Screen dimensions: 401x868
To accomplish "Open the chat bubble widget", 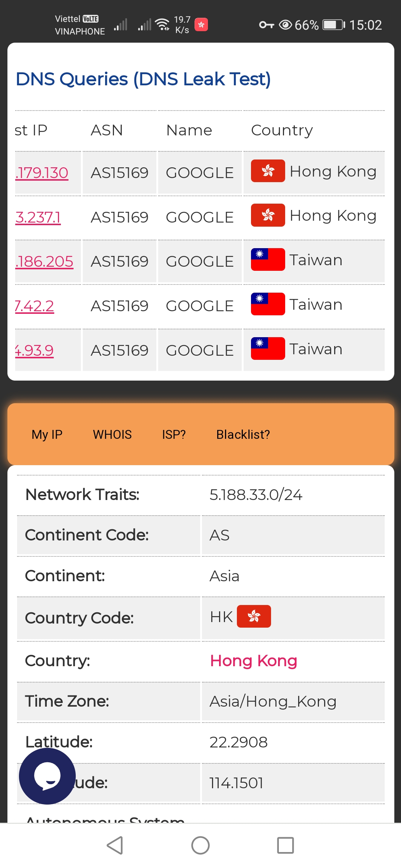I will pos(47,776).
